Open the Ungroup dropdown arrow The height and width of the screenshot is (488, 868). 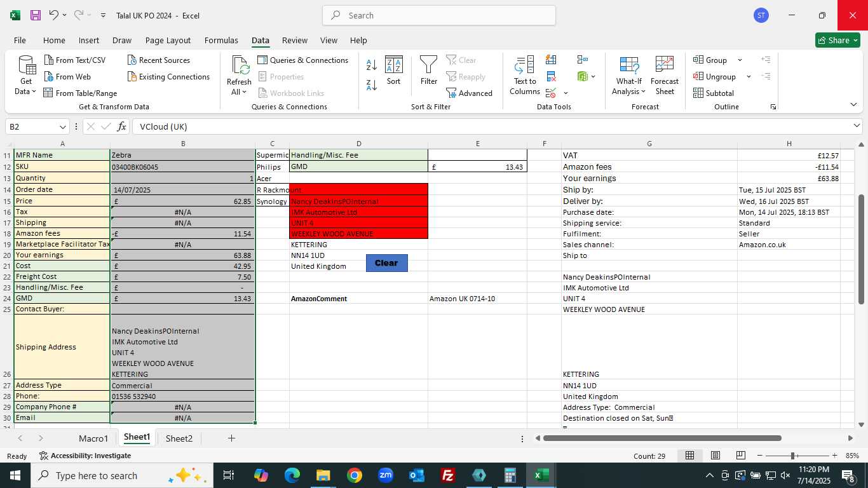click(x=749, y=76)
